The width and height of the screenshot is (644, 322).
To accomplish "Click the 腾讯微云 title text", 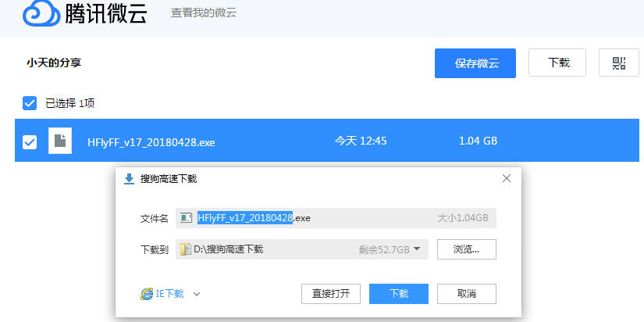I will click(105, 14).
